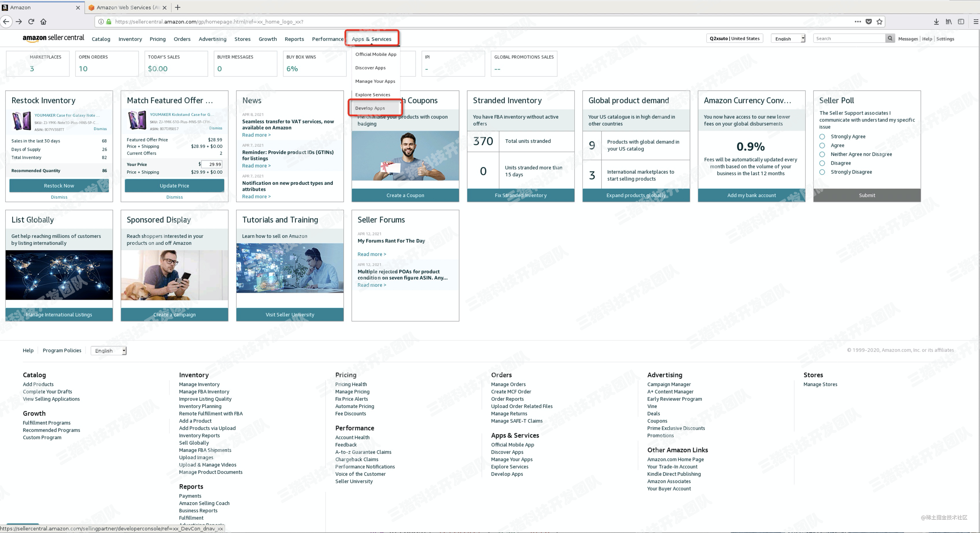Click the search magnifying glass in Seller Central
980x533 pixels.
(890, 38)
